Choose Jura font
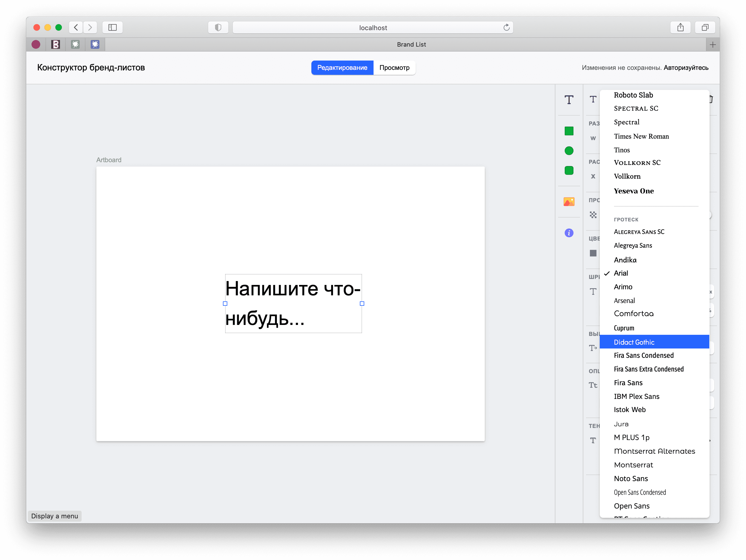Screen dimensions: 746x560 tap(654, 424)
